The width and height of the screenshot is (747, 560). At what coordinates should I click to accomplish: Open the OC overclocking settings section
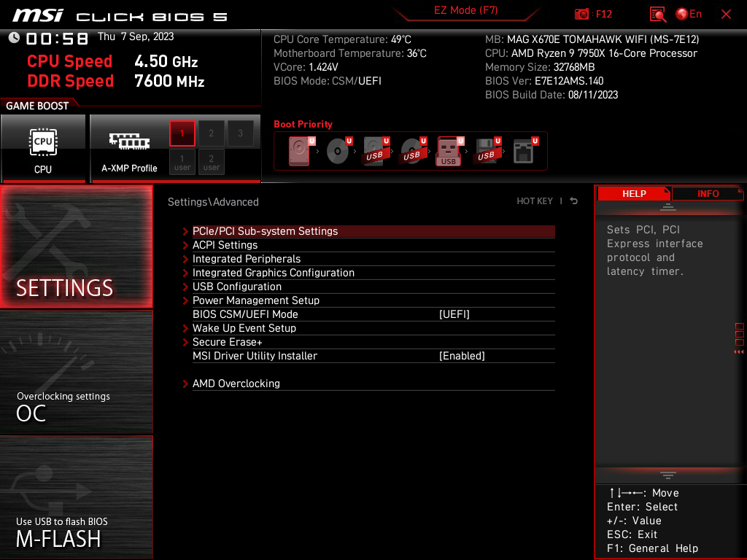(76, 373)
